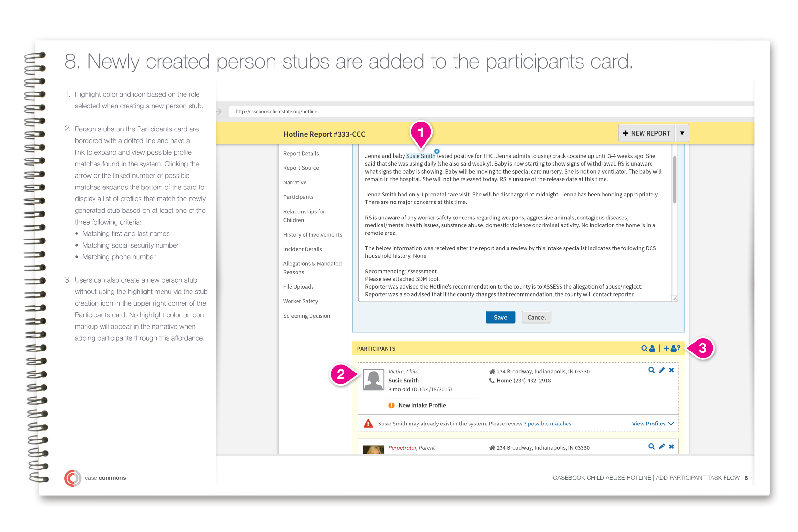Go to Participants section
This screenshot has width=798, height=532.
point(298,197)
